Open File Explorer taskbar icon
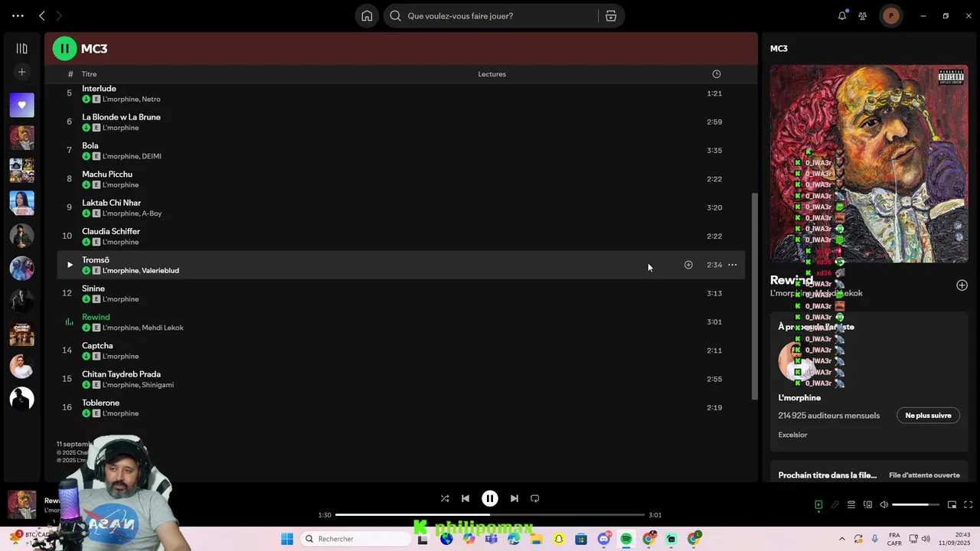The height and width of the screenshot is (551, 980). [x=537, y=539]
